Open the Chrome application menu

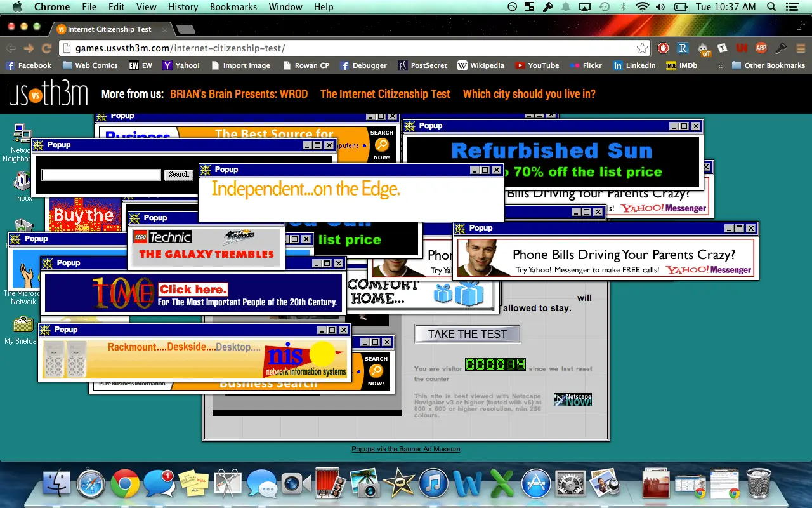(52, 7)
